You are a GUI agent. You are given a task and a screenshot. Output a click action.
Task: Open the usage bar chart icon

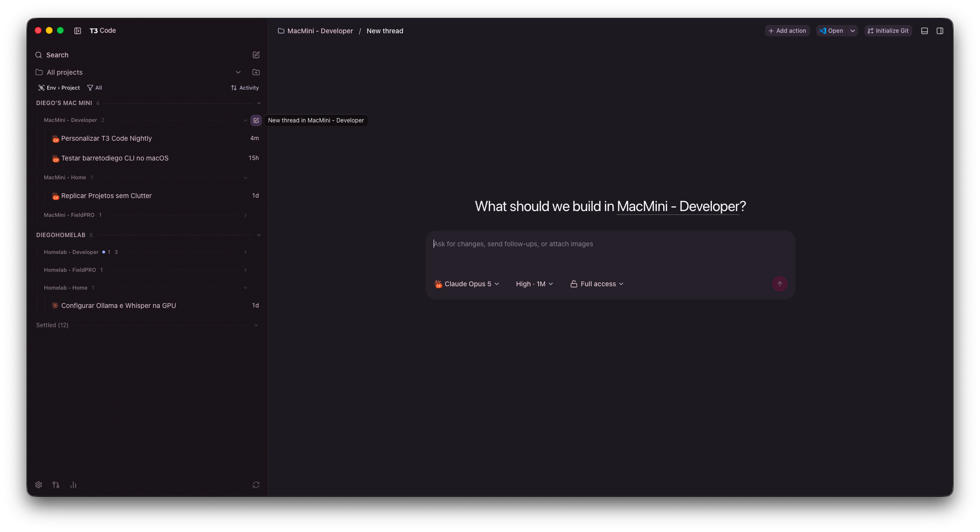point(73,485)
